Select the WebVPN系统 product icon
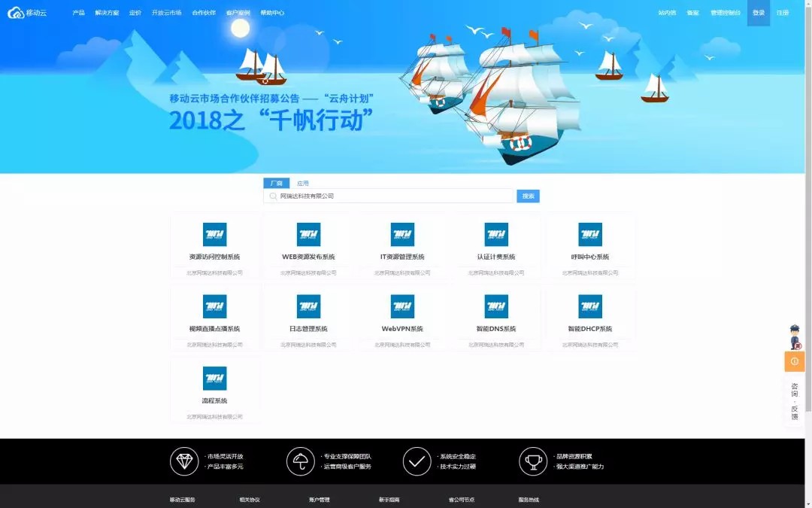This screenshot has height=508, width=812. pyautogui.click(x=402, y=306)
